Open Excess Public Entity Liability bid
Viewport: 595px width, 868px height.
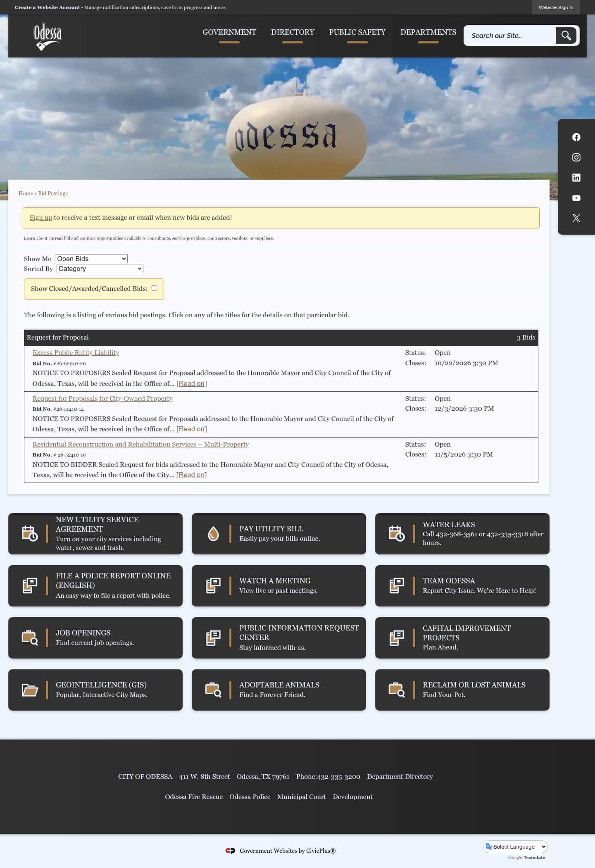76,352
